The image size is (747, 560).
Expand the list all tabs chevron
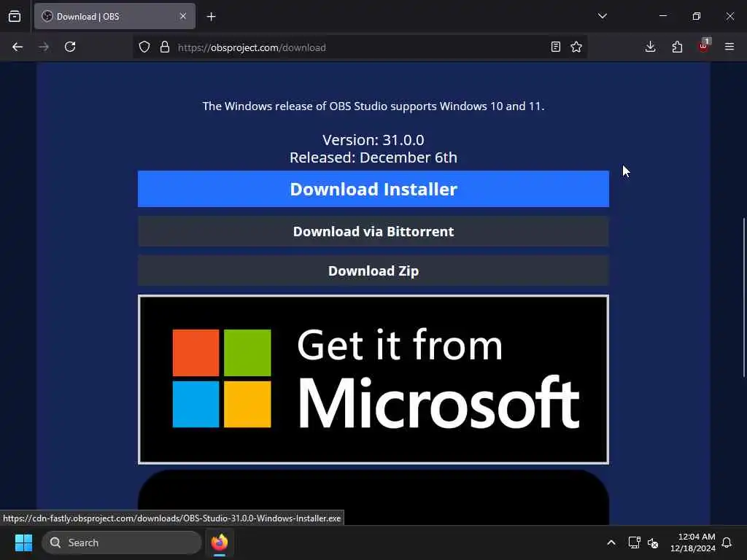(x=602, y=16)
